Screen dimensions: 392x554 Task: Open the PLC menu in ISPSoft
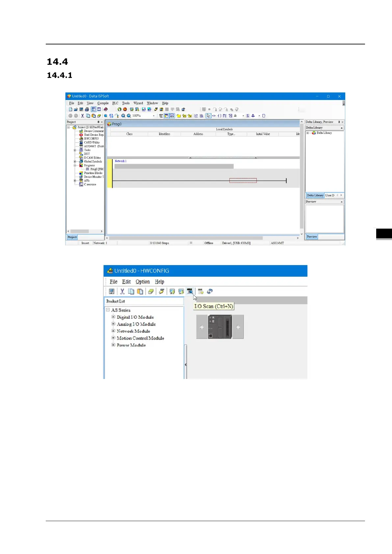pos(115,103)
